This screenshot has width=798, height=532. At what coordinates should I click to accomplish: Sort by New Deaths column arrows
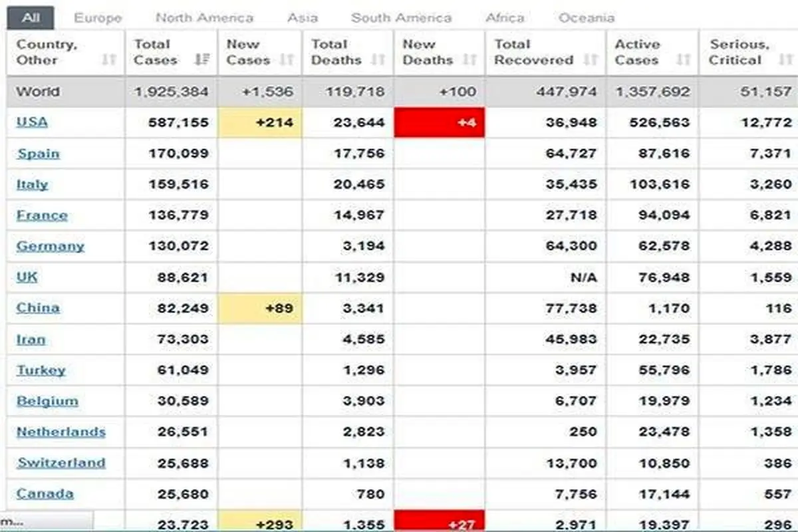pos(469,61)
